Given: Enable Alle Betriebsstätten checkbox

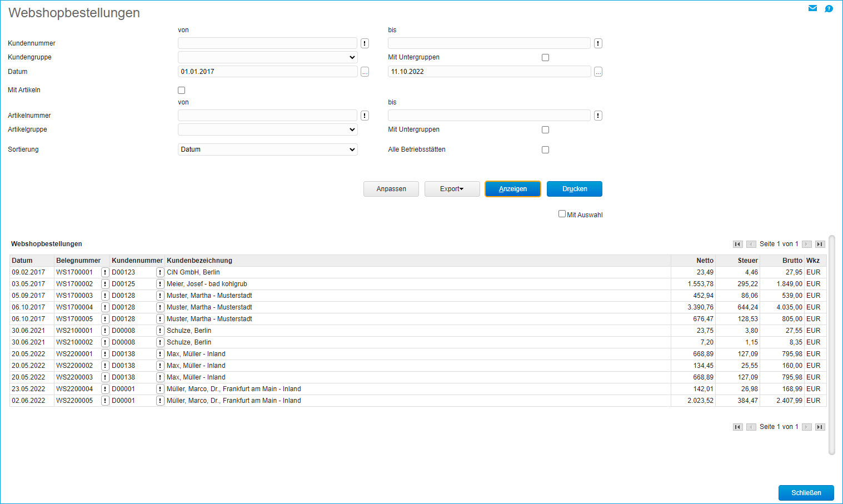Looking at the screenshot, I should click(545, 149).
